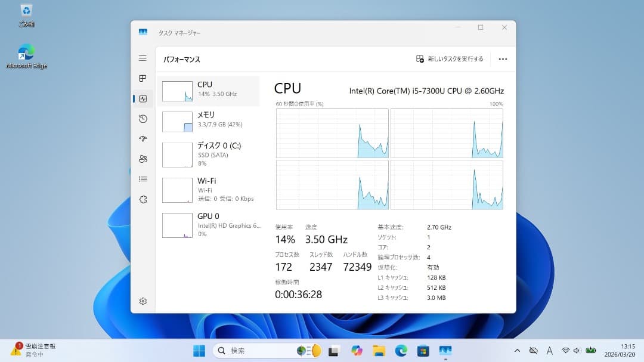The image size is (644, 362).
Task: Open the Users page in Task Manager
Action: point(142,159)
